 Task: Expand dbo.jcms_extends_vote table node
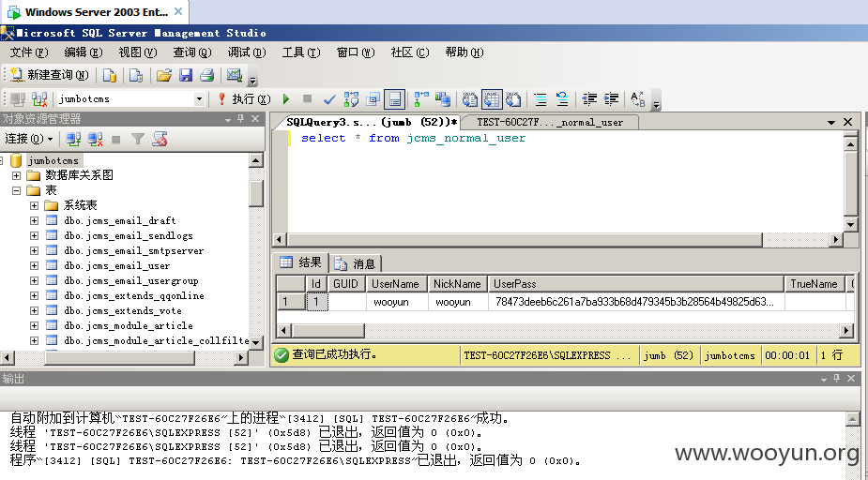coord(35,311)
